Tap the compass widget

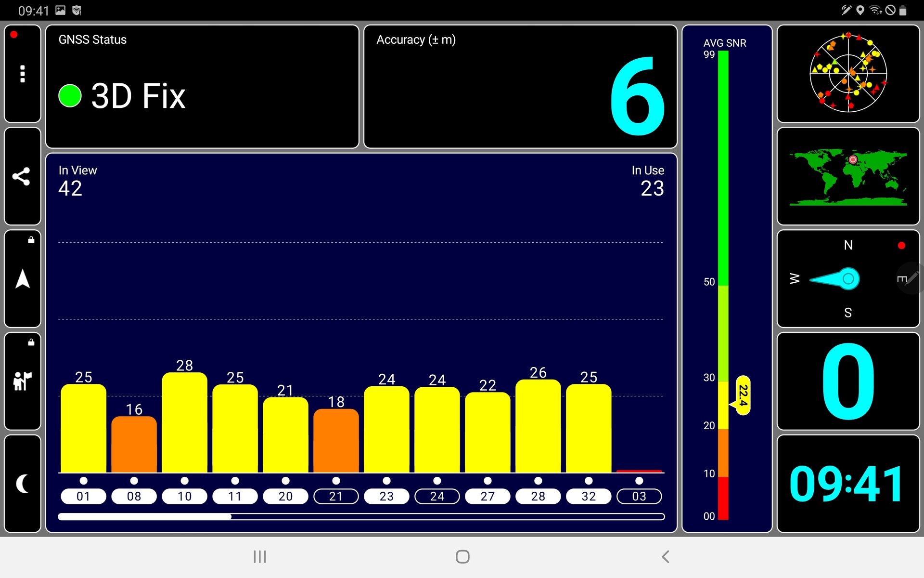(x=837, y=279)
